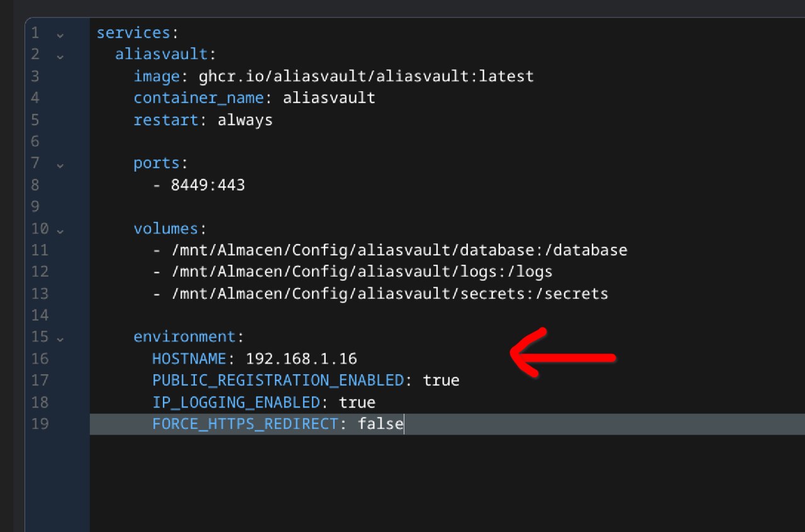
Task: Click the 192.168.1.16 hostname value
Action: click(x=301, y=358)
